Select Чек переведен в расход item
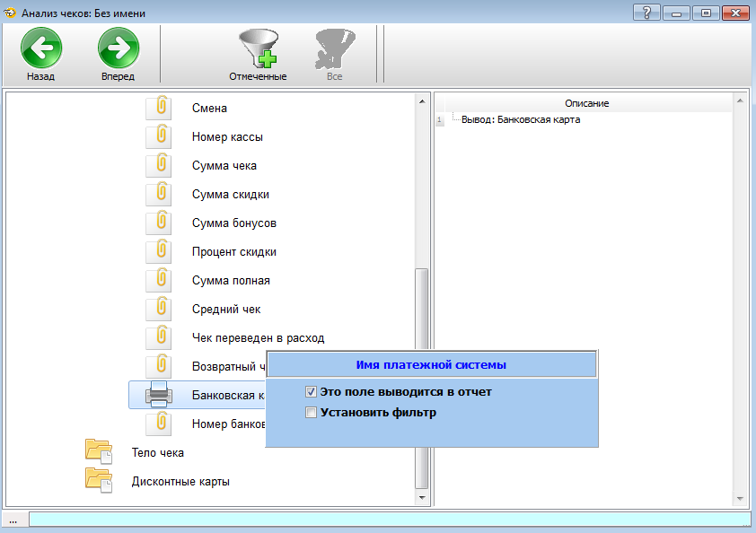 pos(258,338)
